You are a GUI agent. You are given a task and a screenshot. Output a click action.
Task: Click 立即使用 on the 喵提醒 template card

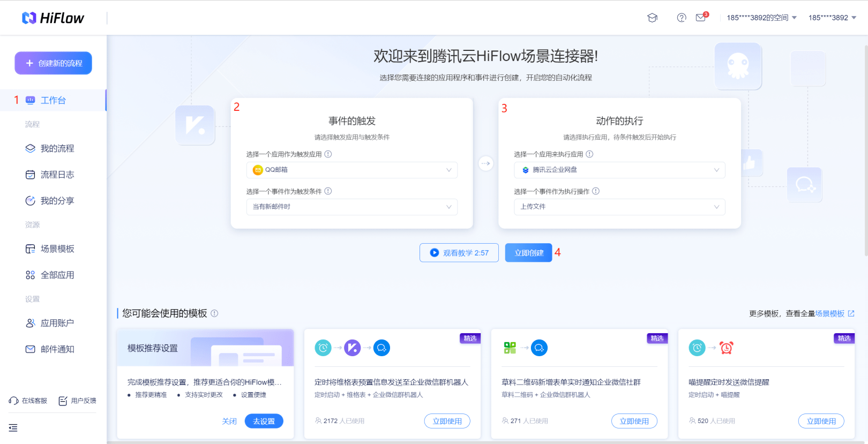click(821, 421)
